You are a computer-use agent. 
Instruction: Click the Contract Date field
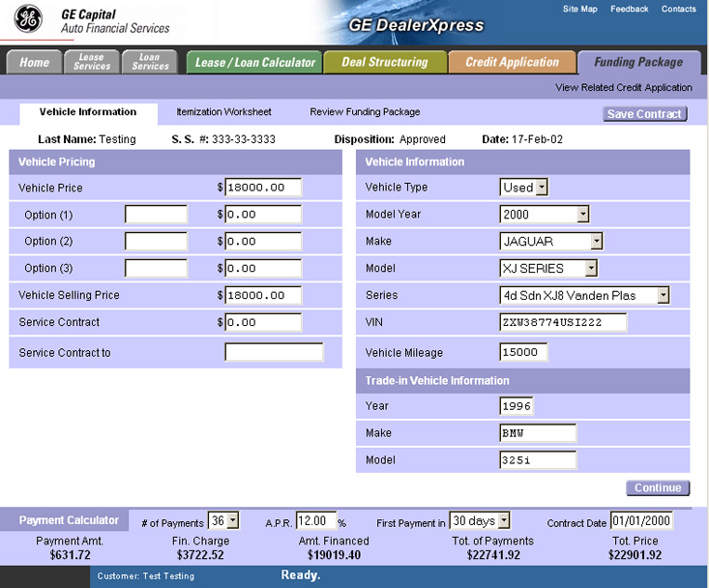(x=641, y=520)
